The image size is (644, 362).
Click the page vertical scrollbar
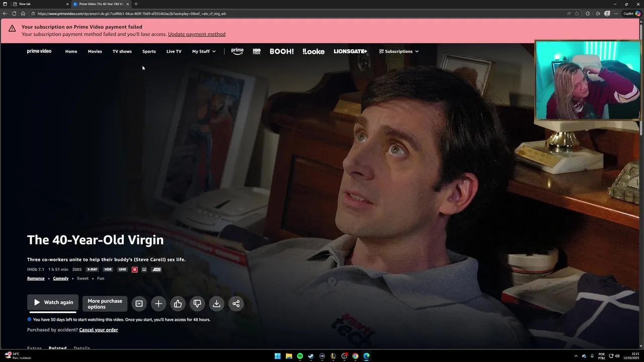[641, 80]
